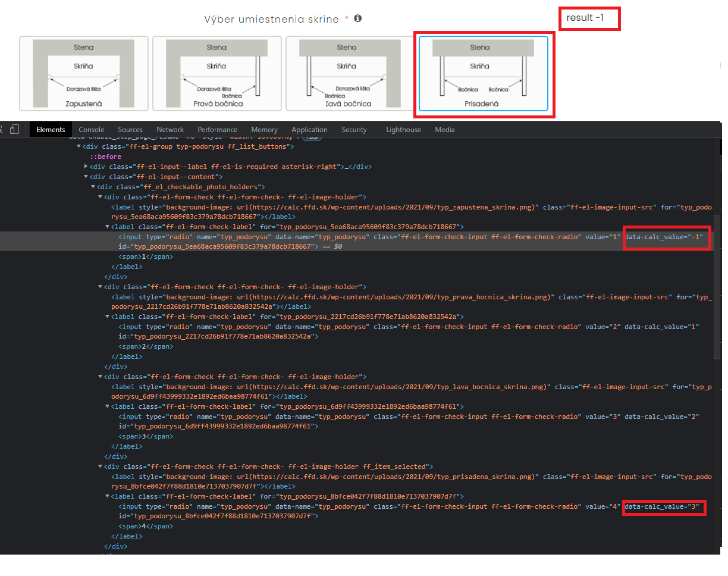Screen dimensions: 728x576
Task: Select the Prisadená placement option
Action: [x=483, y=74]
